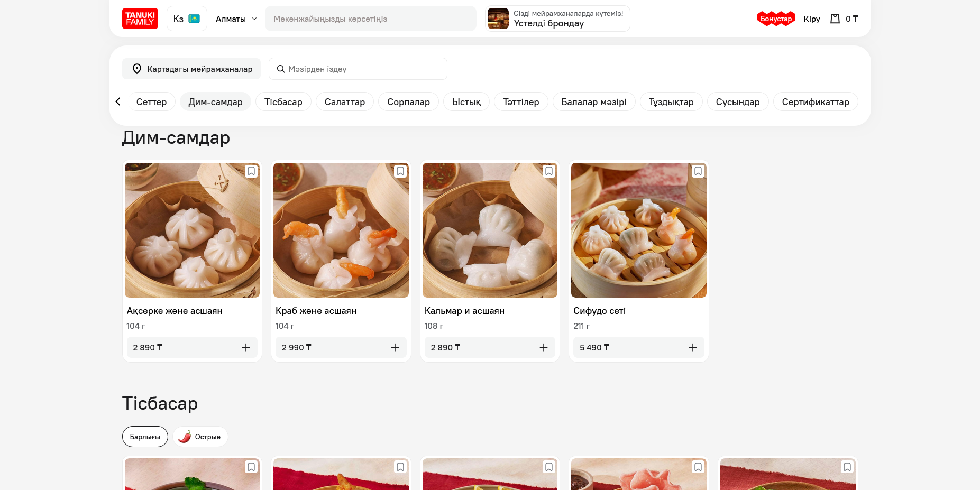Select the Сорпалар category tab
This screenshot has width=980, height=490.
point(408,101)
